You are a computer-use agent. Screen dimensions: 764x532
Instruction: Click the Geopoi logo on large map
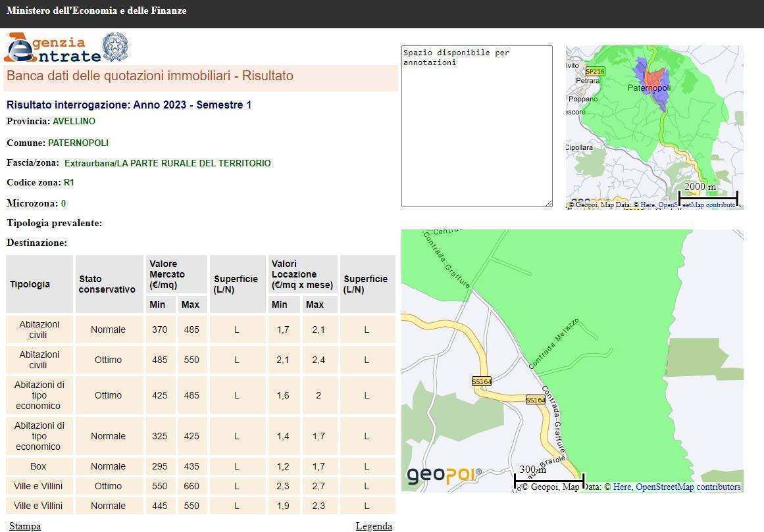click(444, 475)
